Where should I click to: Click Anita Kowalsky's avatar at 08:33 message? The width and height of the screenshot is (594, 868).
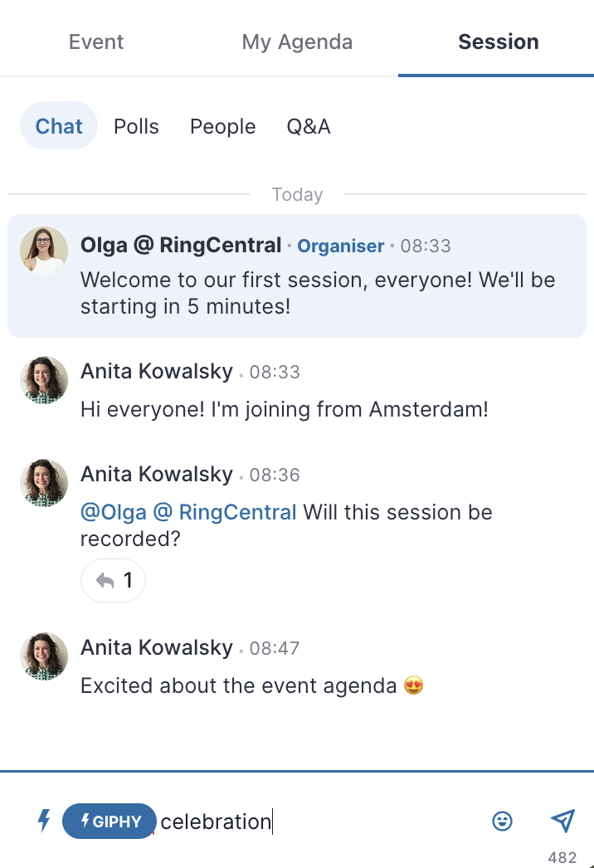pyautogui.click(x=44, y=380)
